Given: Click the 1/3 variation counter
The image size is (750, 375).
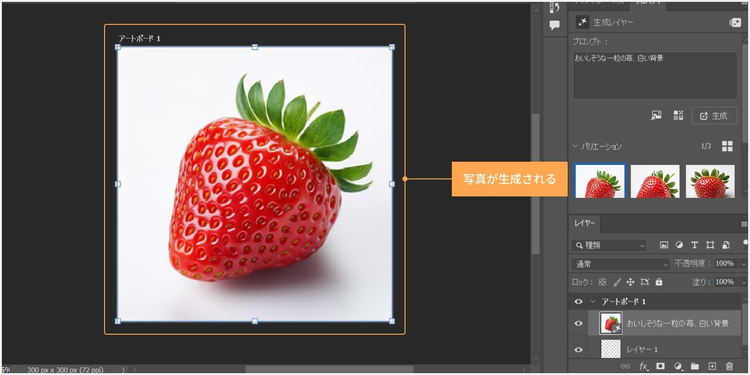Looking at the screenshot, I should (x=706, y=146).
